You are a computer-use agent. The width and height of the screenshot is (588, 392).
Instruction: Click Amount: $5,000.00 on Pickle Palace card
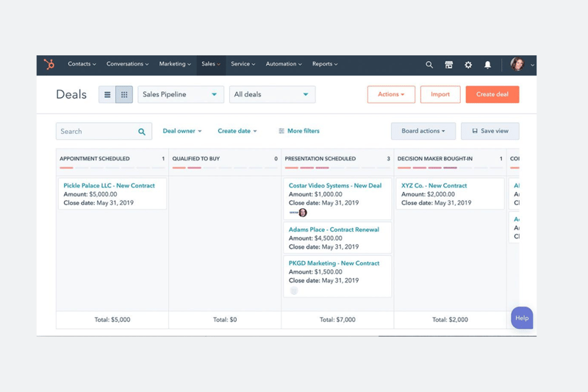coord(90,194)
